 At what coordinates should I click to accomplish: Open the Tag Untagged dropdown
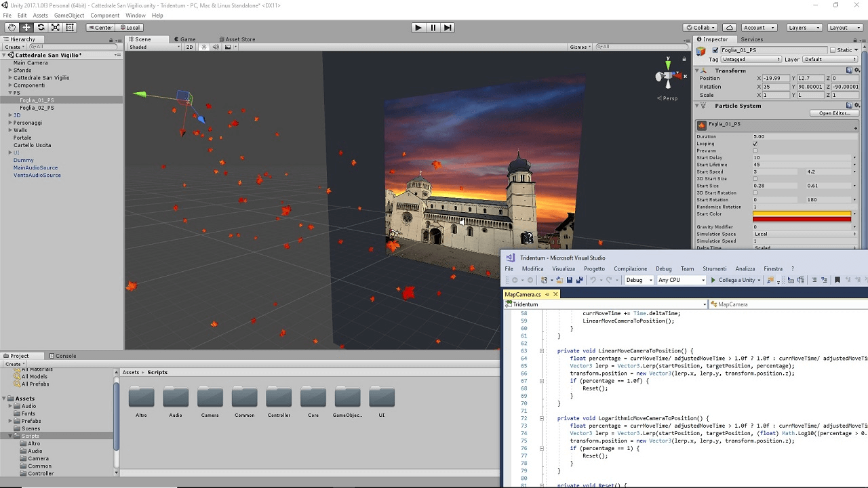tap(751, 60)
